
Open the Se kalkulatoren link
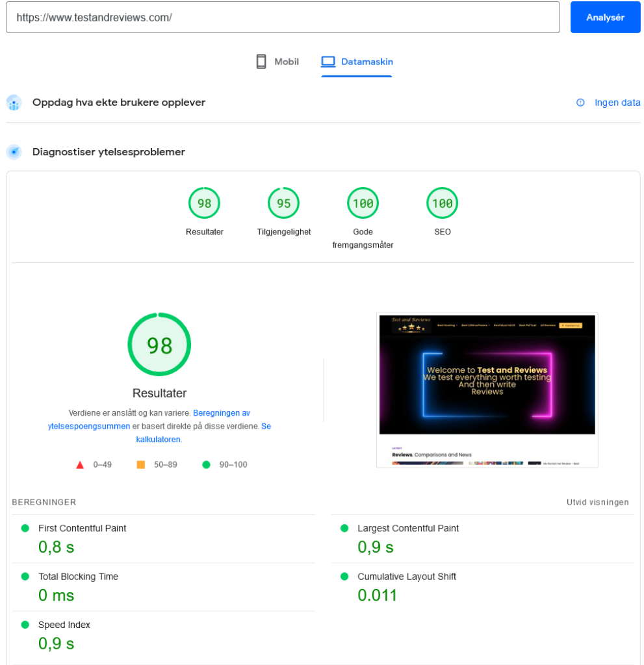[203, 433]
